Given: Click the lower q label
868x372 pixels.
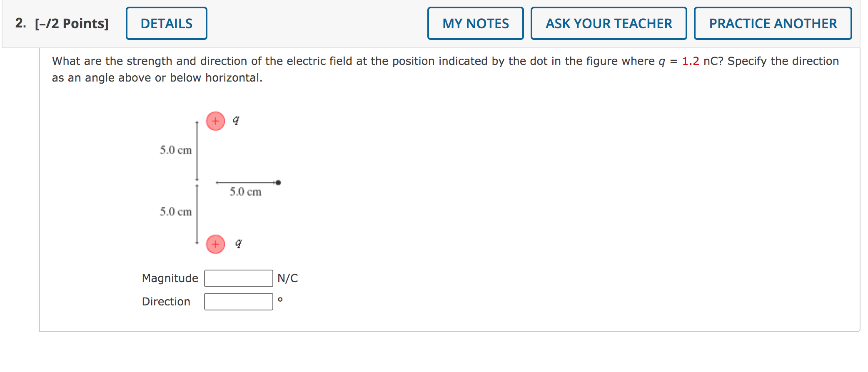Looking at the screenshot, I should tap(237, 243).
